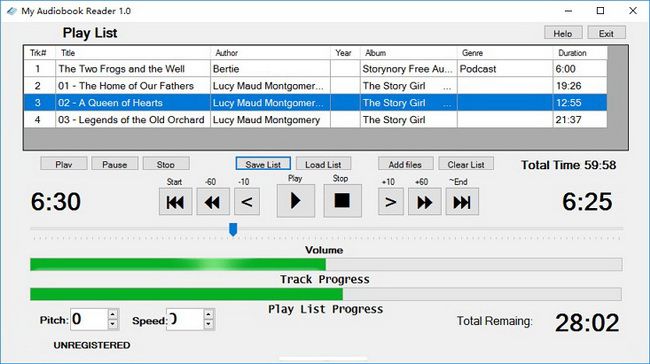Click the small Play text button

[64, 164]
